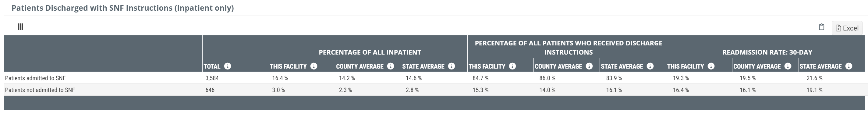Screen dimensions: 868x114
Task: Open info icon for inpatient County Average
Action: point(391,66)
